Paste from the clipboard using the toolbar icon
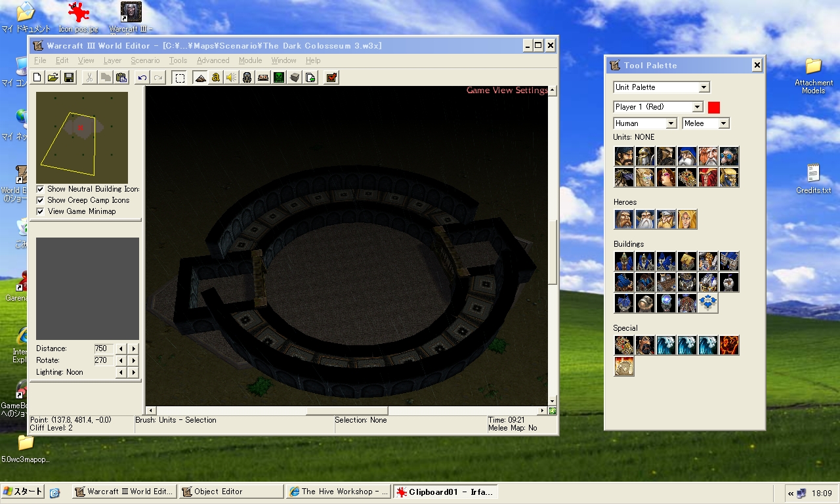Viewport: 840px width, 504px height. (x=121, y=77)
